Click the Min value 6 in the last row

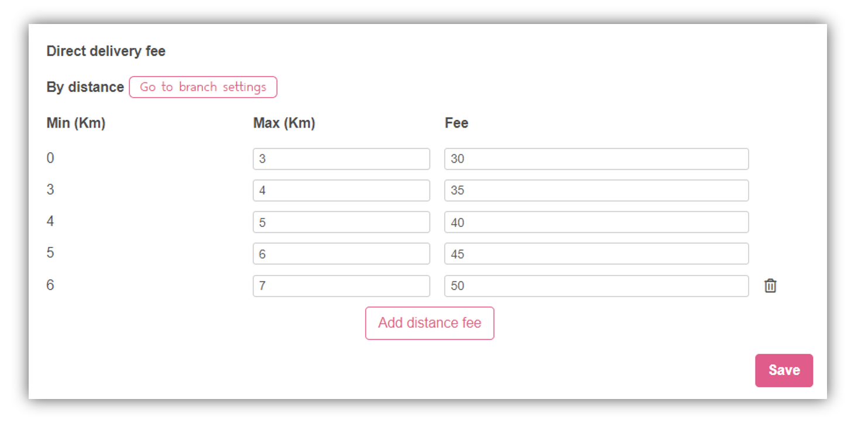tap(50, 285)
